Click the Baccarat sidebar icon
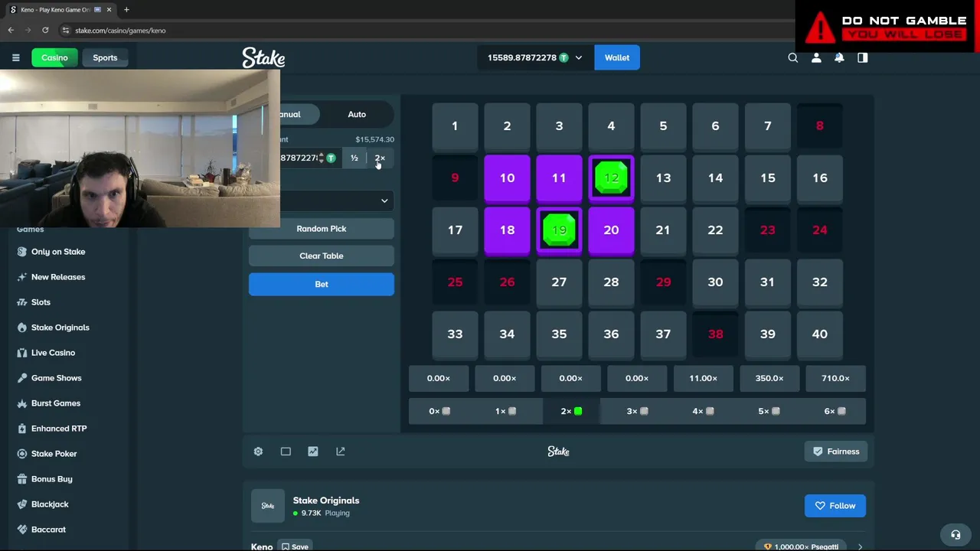The height and width of the screenshot is (551, 980). (x=21, y=530)
